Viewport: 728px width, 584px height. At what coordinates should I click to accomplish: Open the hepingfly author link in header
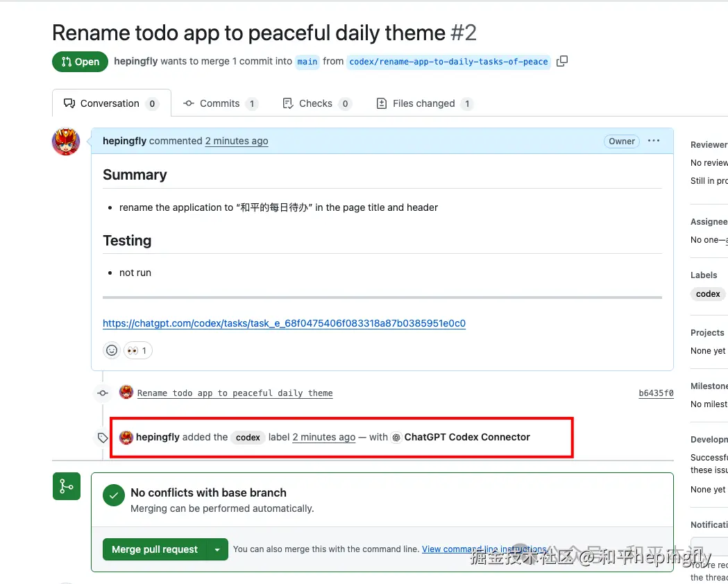(x=135, y=61)
